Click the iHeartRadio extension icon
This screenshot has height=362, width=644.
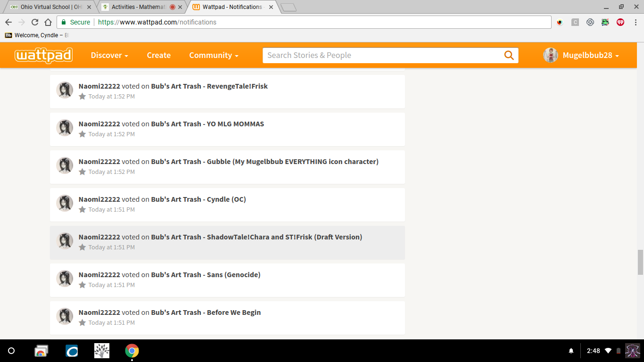point(620,22)
